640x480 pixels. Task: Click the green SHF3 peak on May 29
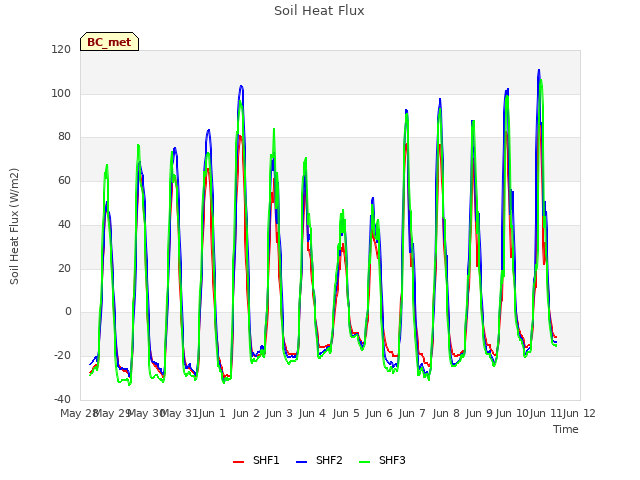point(107,165)
